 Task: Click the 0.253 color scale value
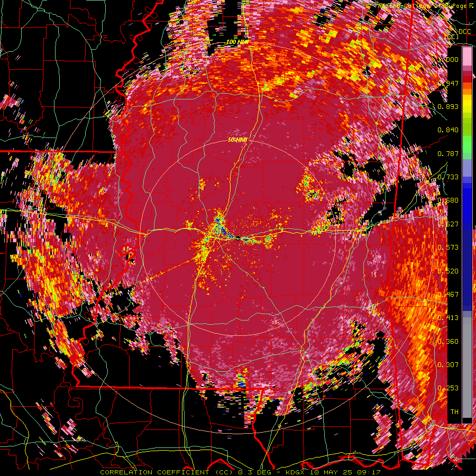(x=448, y=388)
